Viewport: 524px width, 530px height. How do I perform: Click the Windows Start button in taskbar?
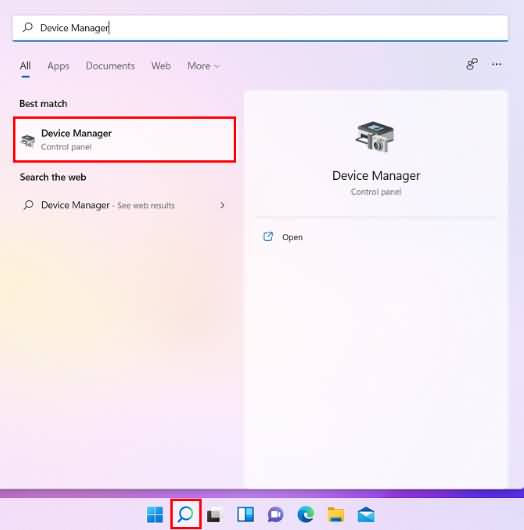point(155,514)
